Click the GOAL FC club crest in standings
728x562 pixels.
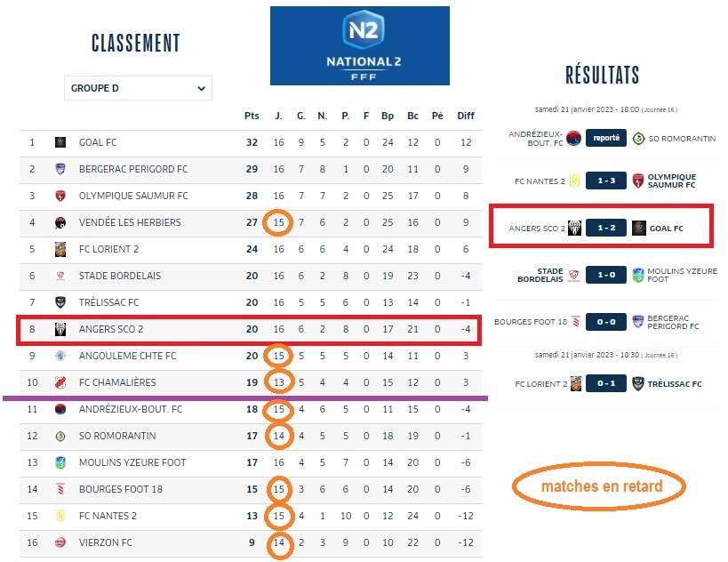pyautogui.click(x=60, y=142)
